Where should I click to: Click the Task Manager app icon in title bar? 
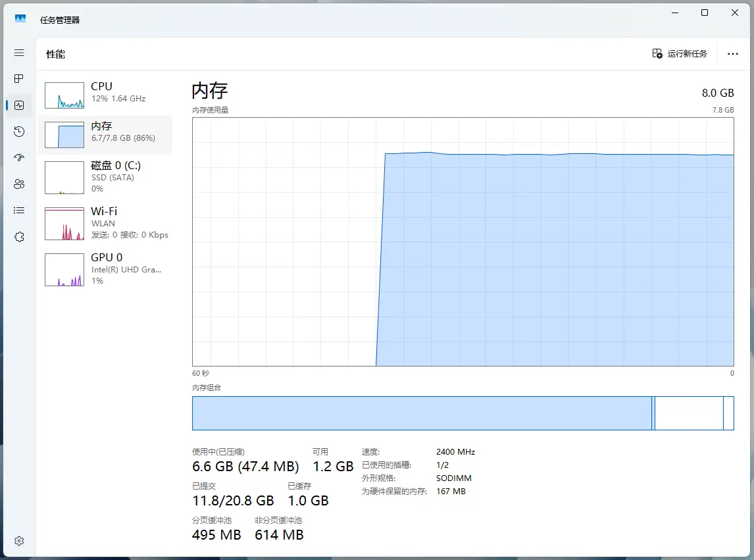coord(20,19)
